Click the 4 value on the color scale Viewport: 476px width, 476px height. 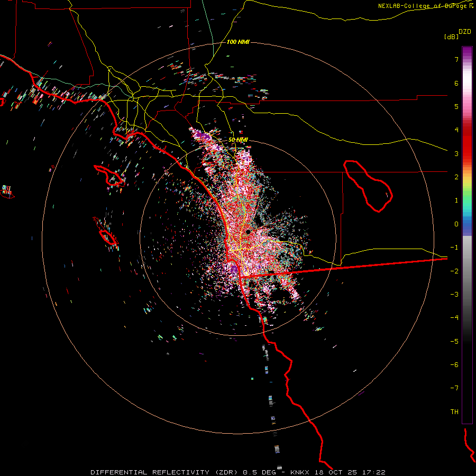[x=456, y=130]
